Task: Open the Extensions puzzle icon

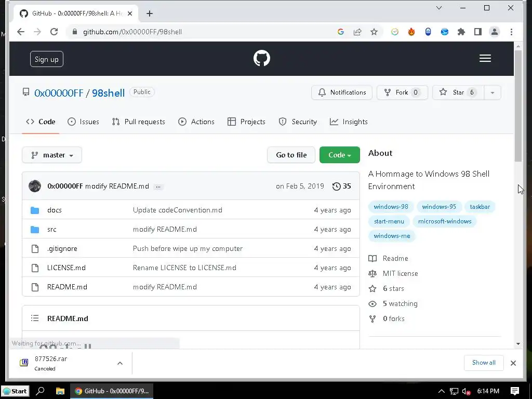Action: (x=461, y=32)
